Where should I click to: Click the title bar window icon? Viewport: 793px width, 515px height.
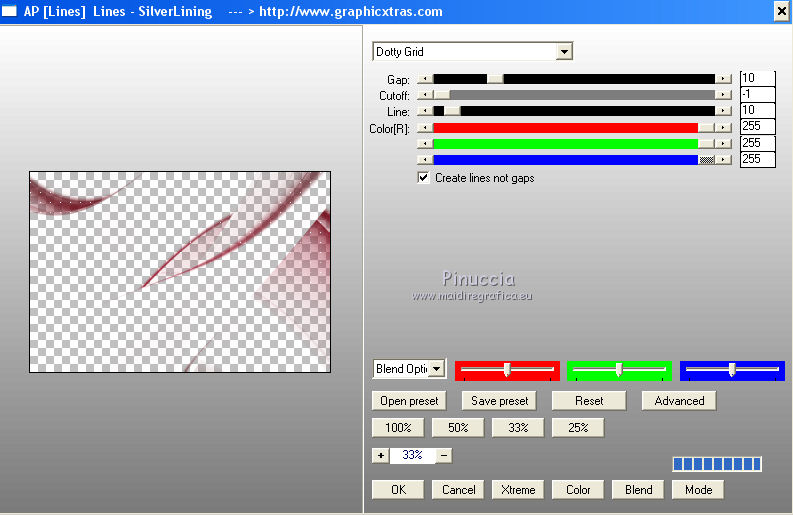click(x=9, y=11)
